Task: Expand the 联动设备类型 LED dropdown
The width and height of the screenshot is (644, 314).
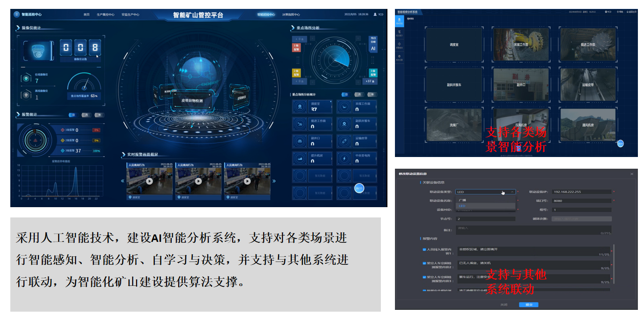Action: tap(485, 192)
